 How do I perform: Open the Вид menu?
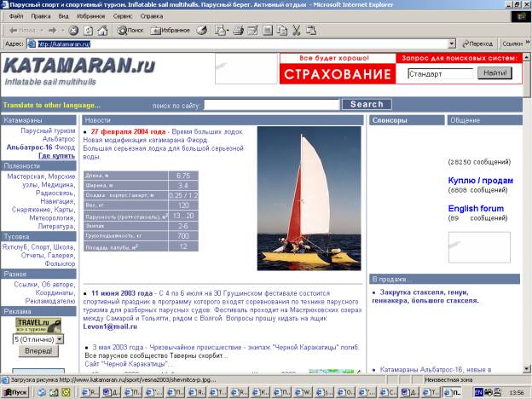[63, 16]
